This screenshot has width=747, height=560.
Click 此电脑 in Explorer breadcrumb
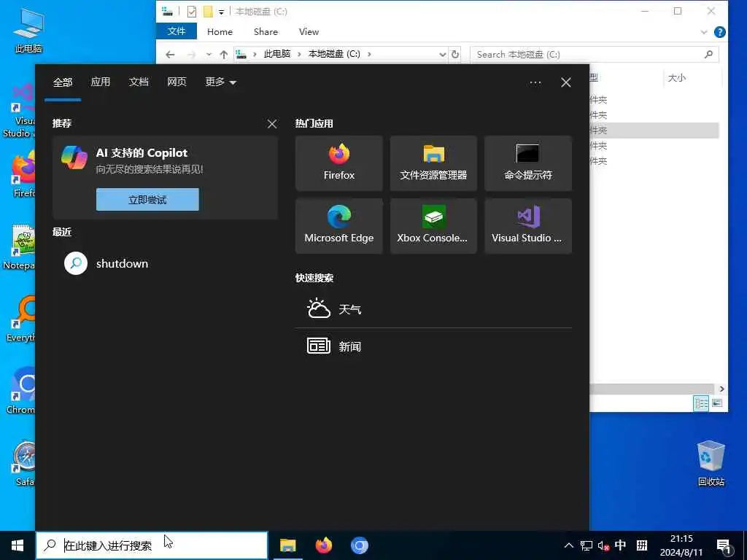[276, 54]
